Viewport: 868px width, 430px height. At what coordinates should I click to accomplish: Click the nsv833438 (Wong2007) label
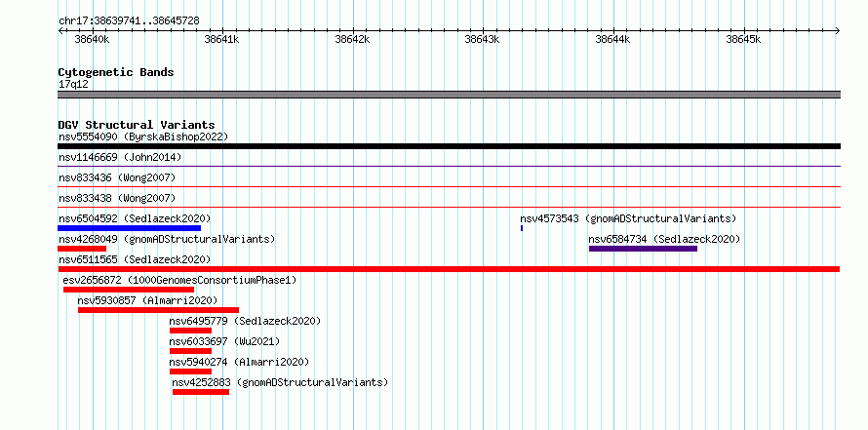click(x=117, y=198)
